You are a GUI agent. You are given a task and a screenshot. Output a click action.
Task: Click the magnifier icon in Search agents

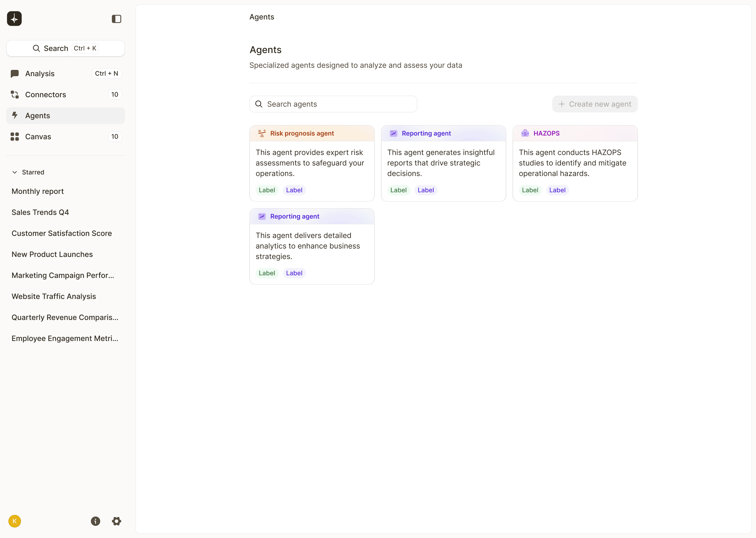click(x=259, y=104)
